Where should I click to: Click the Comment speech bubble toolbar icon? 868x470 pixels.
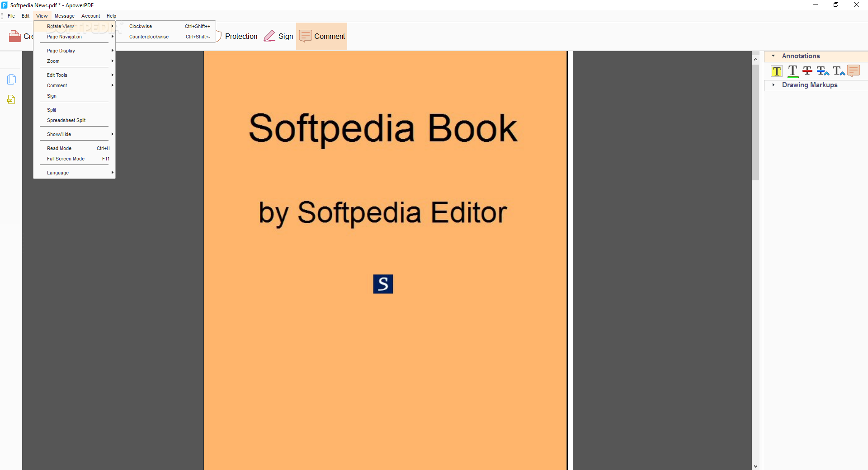(306, 36)
